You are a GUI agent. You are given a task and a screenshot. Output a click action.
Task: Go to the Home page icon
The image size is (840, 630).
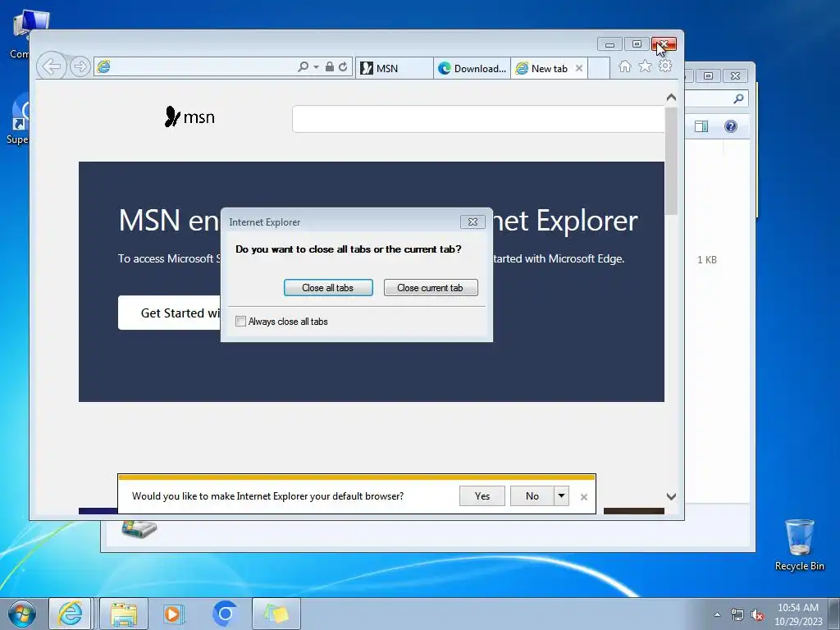coord(624,66)
